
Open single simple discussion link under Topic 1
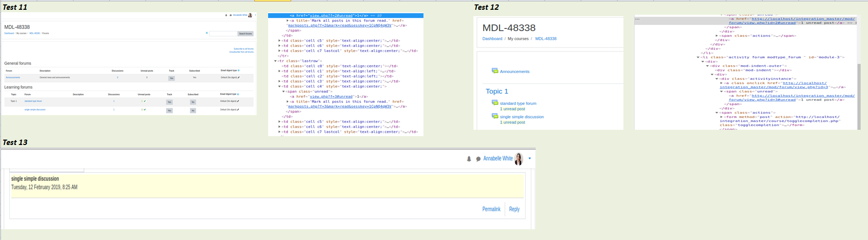coord(521,117)
